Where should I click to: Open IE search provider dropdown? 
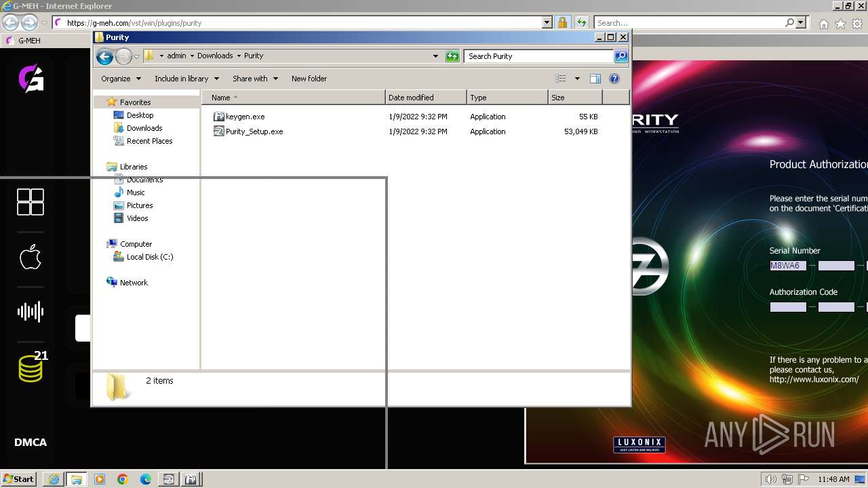pos(801,22)
